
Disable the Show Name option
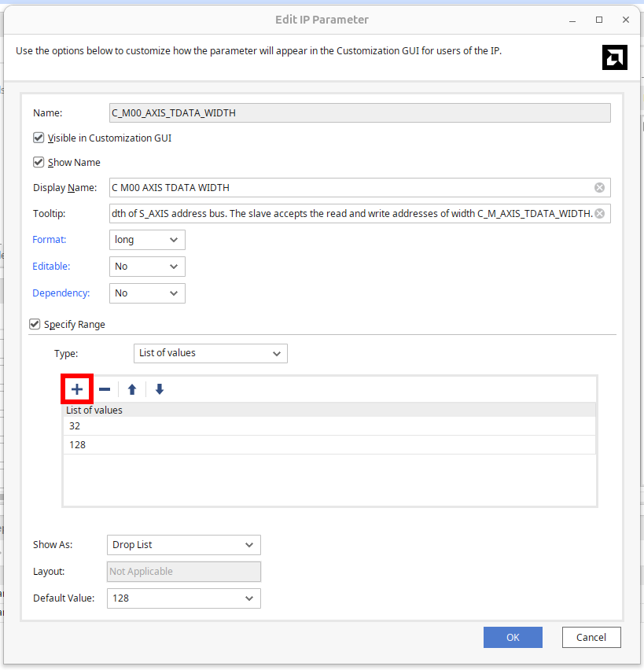pos(38,162)
